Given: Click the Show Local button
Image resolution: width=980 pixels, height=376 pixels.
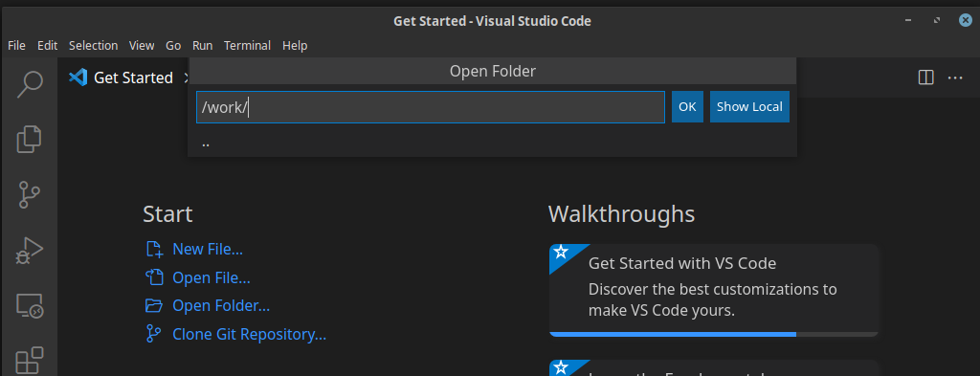Looking at the screenshot, I should pyautogui.click(x=749, y=107).
